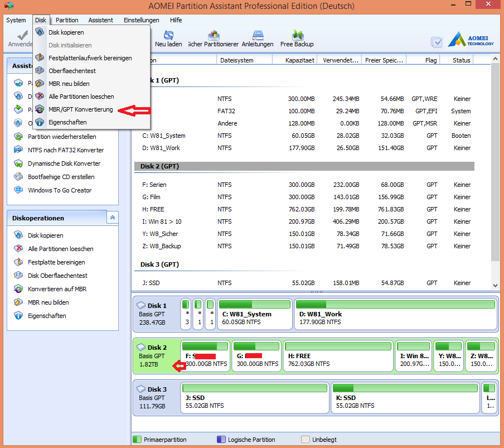The width and height of the screenshot is (504, 448).
Task: Click Disk 2 drive icon in map
Action: [x=141, y=347]
